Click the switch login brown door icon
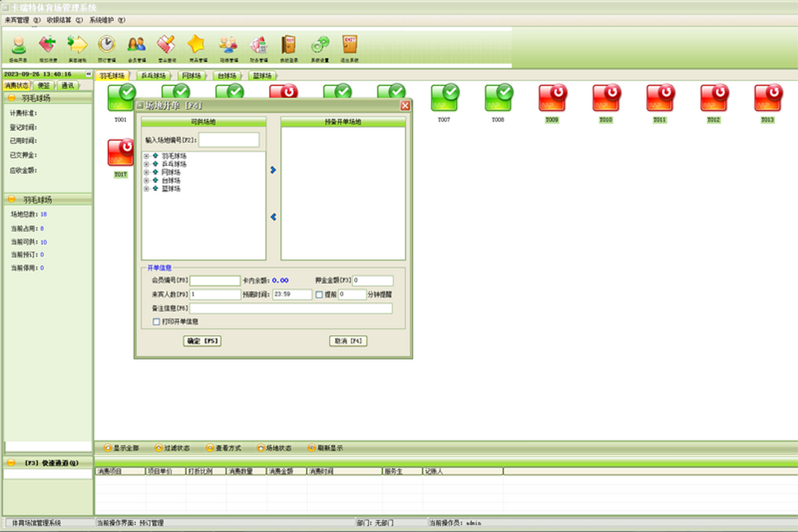 point(289,46)
